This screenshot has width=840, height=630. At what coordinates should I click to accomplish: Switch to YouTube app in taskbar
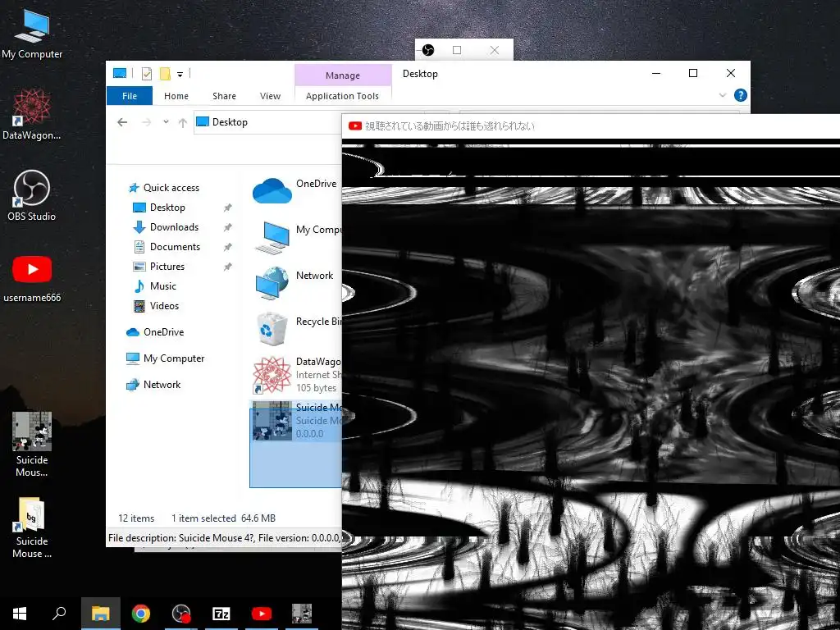tap(262, 614)
